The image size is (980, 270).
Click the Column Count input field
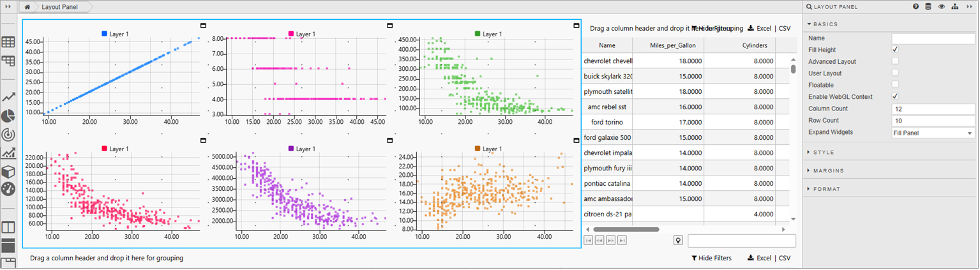coord(933,109)
